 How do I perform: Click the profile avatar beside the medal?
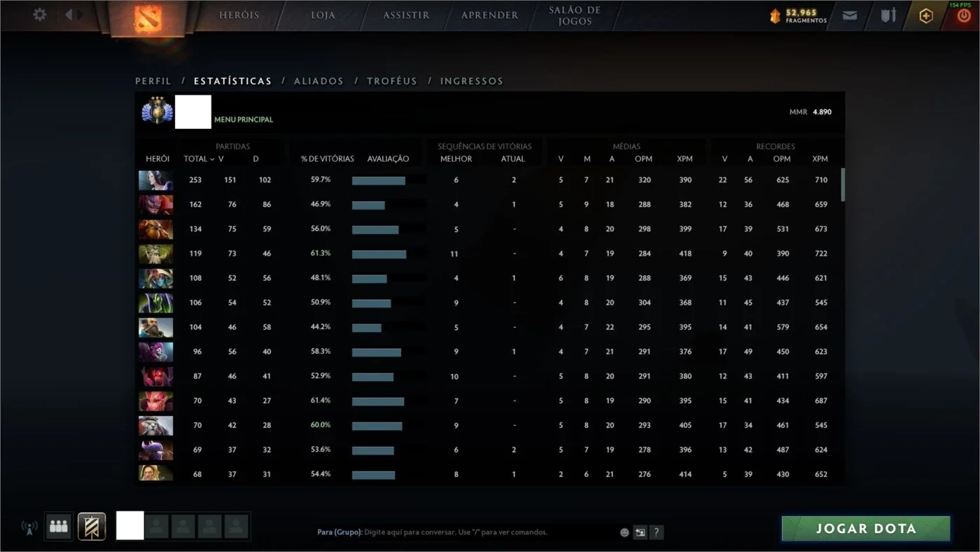pos(193,112)
